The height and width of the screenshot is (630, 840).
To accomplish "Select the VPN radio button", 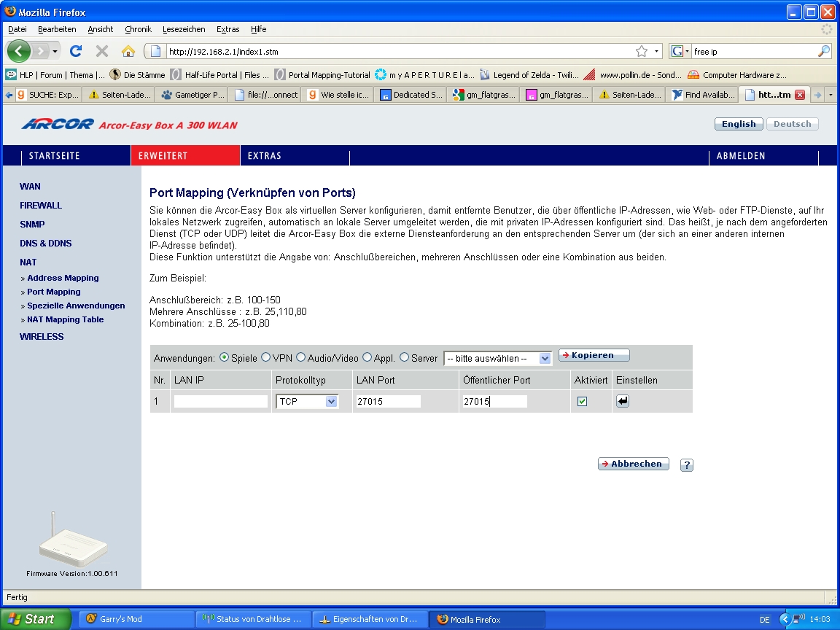I will [x=266, y=357].
